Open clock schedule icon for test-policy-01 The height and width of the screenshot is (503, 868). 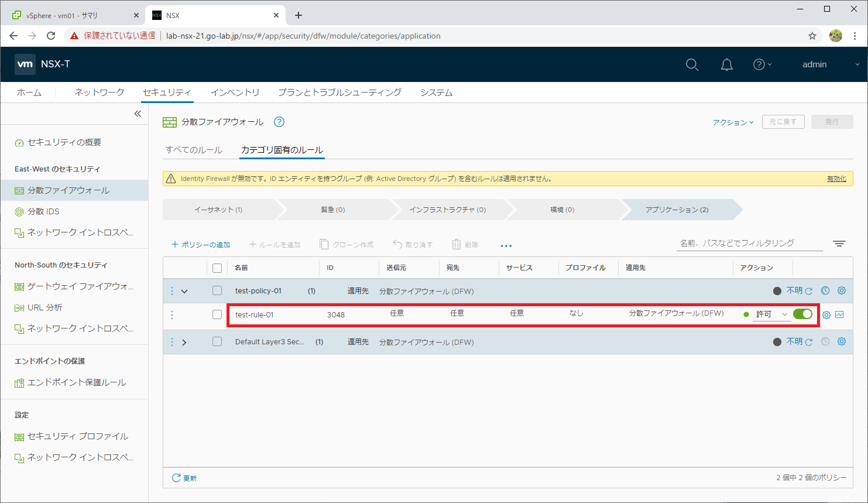(825, 290)
